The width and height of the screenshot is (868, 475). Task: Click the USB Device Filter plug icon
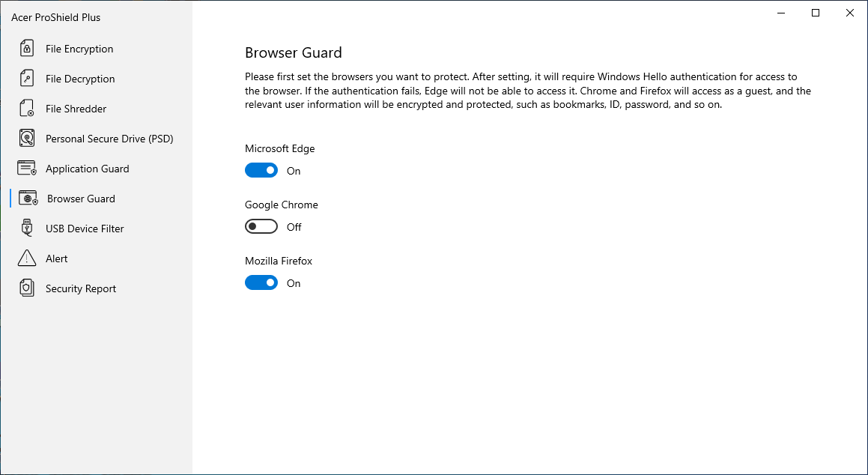pyautogui.click(x=26, y=228)
